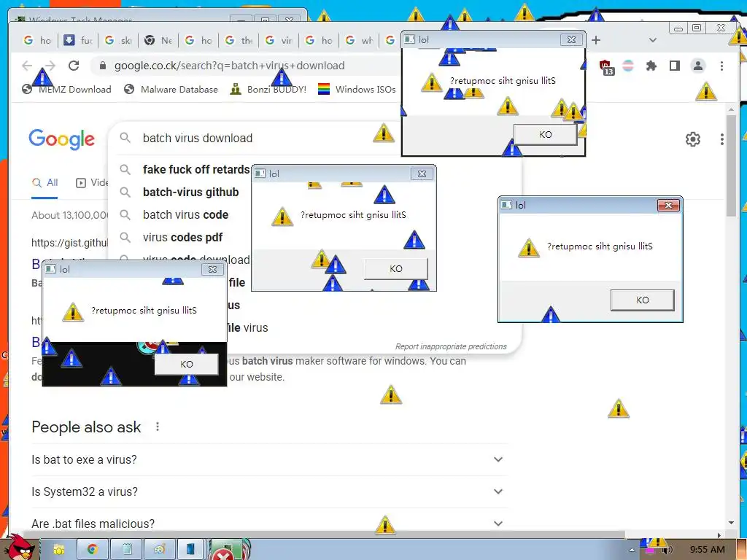Image resolution: width=747 pixels, height=560 pixels.
Task: Click the scrollbar down arrow
Action: click(x=732, y=523)
